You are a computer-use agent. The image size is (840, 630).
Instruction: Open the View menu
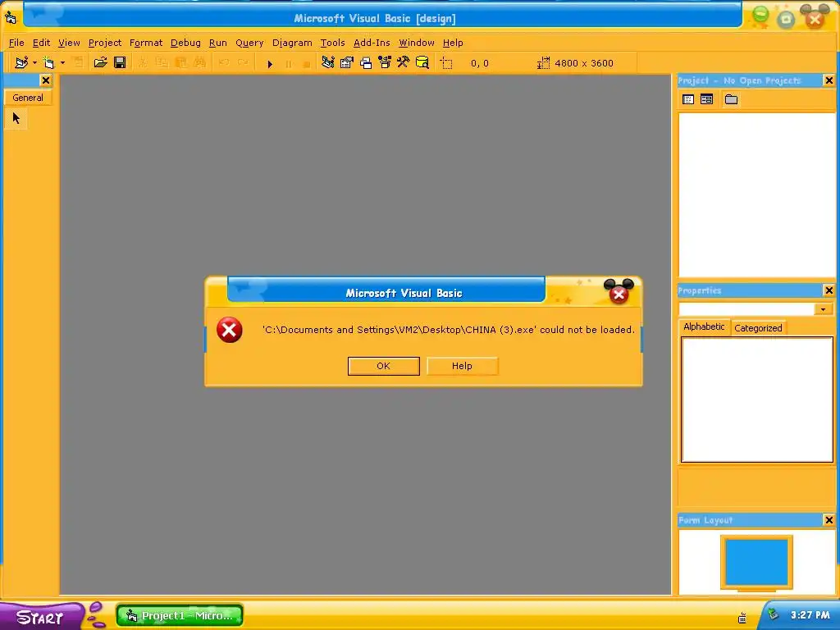click(x=69, y=43)
